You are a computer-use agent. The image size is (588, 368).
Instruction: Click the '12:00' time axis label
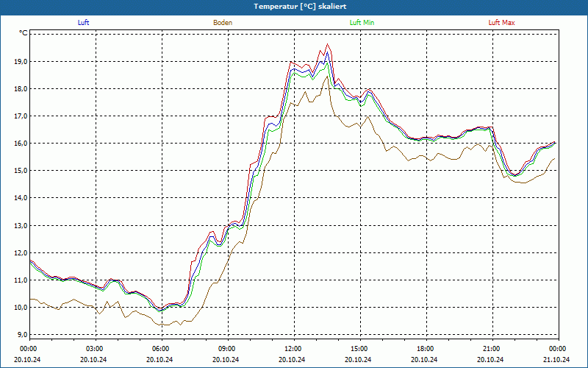(x=293, y=349)
